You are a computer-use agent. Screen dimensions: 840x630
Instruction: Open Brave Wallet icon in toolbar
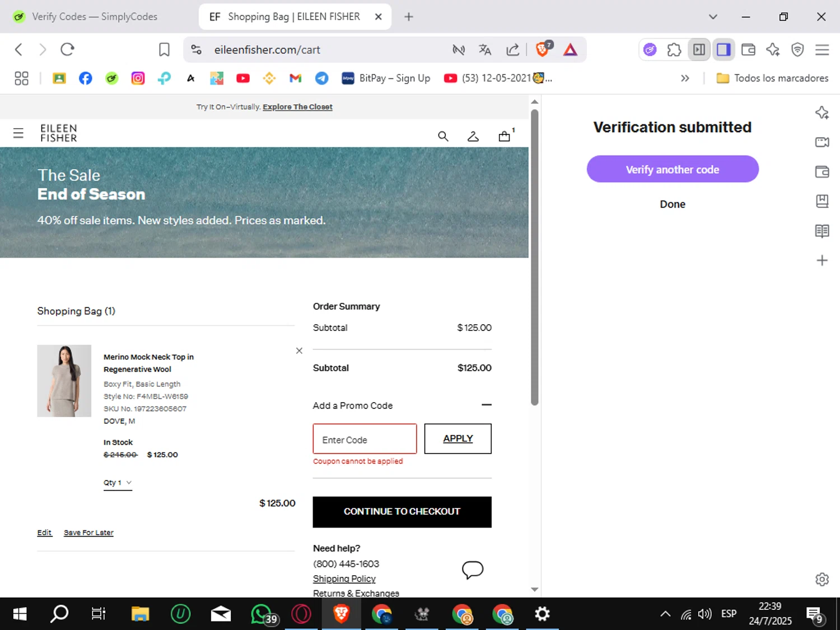(x=748, y=50)
